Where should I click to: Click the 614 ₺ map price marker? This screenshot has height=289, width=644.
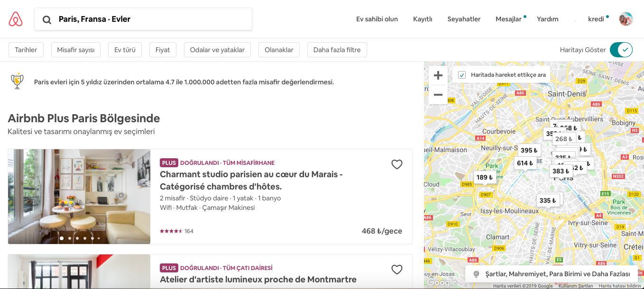click(x=525, y=163)
